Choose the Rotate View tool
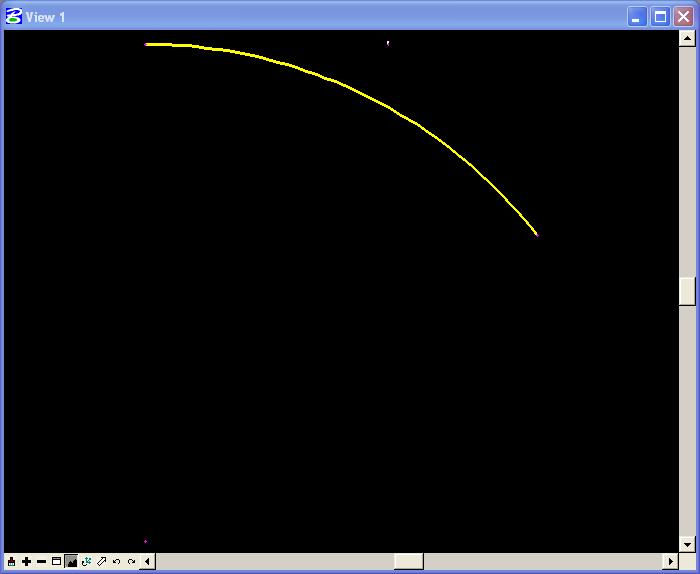Viewport: 700px width, 574px height. coord(87,562)
